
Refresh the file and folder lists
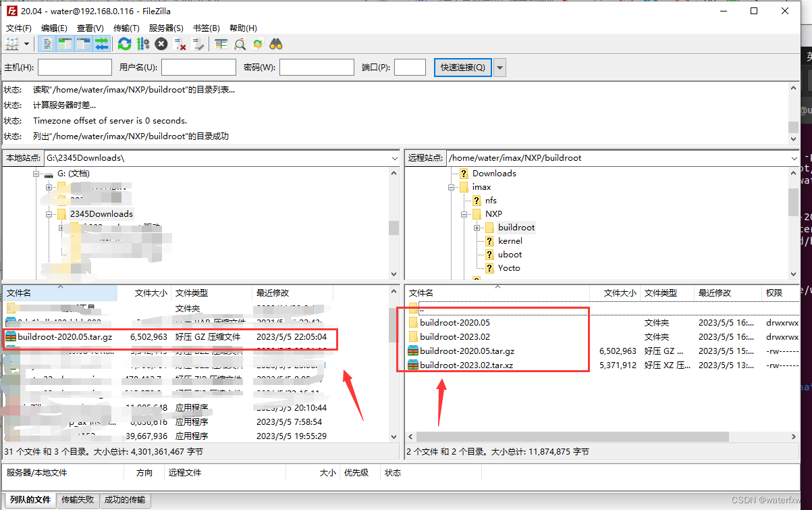(x=124, y=44)
